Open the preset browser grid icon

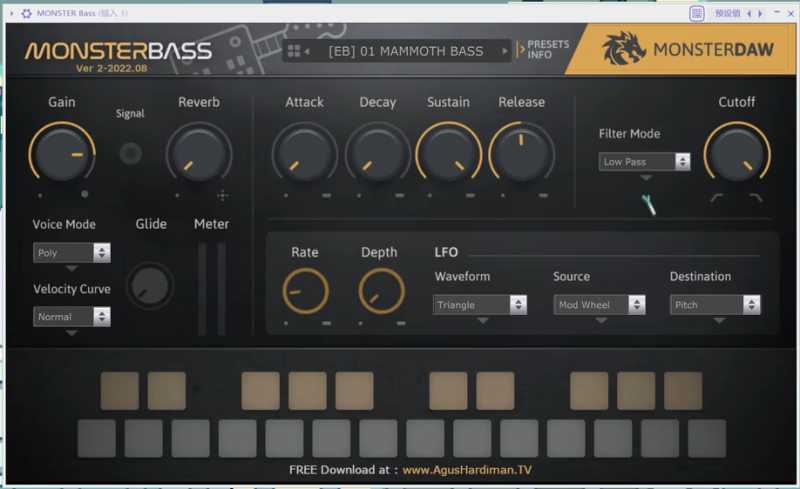coord(294,51)
